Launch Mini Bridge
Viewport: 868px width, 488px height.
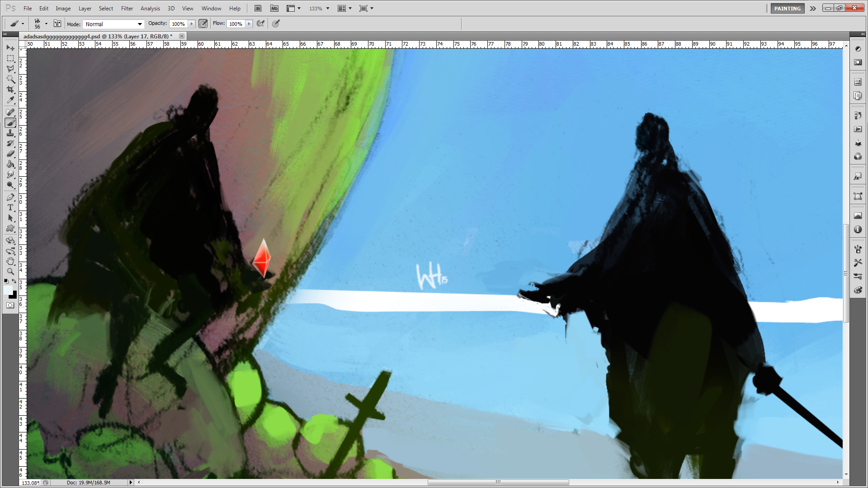pos(274,8)
